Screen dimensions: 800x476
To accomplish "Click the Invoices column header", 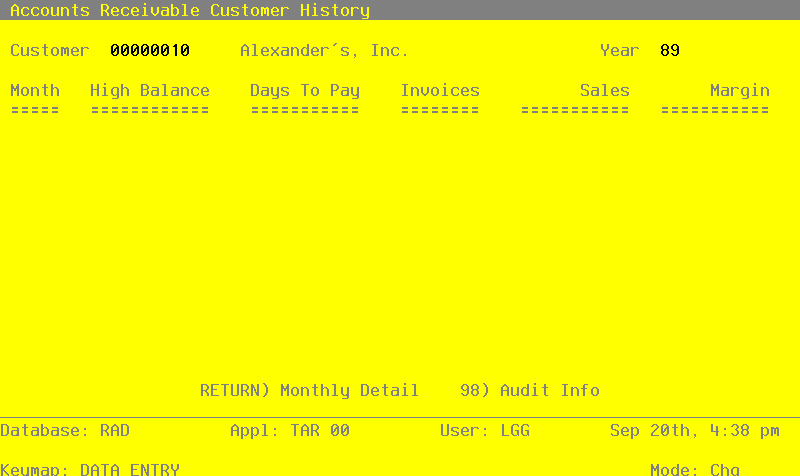I will (x=440, y=90).
